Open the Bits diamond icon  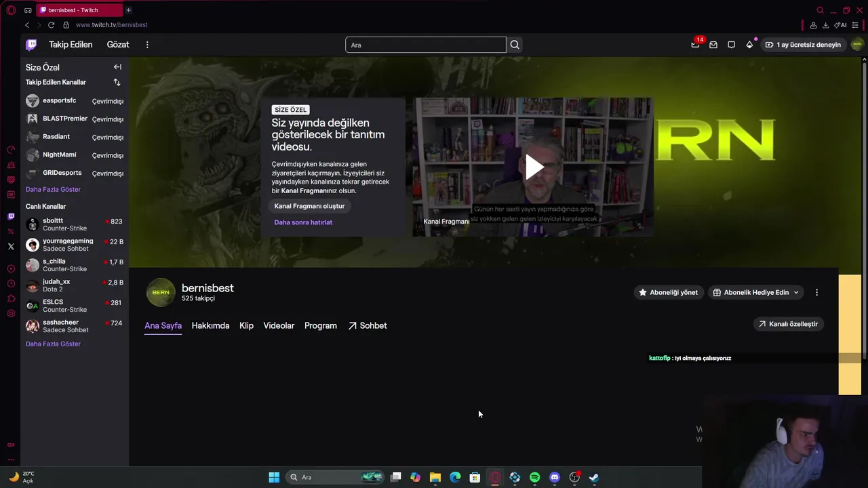[x=749, y=45]
